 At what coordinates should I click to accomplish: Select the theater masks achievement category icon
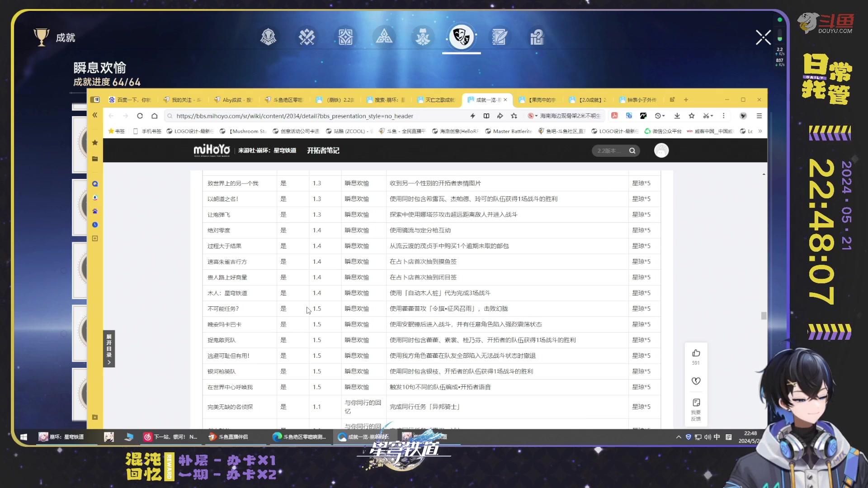462,37
